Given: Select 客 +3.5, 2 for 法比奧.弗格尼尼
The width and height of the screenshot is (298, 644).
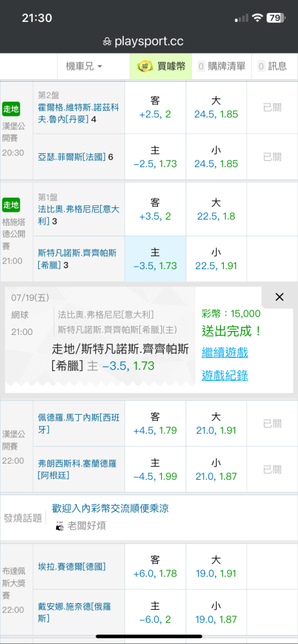Looking at the screenshot, I should [x=155, y=209].
